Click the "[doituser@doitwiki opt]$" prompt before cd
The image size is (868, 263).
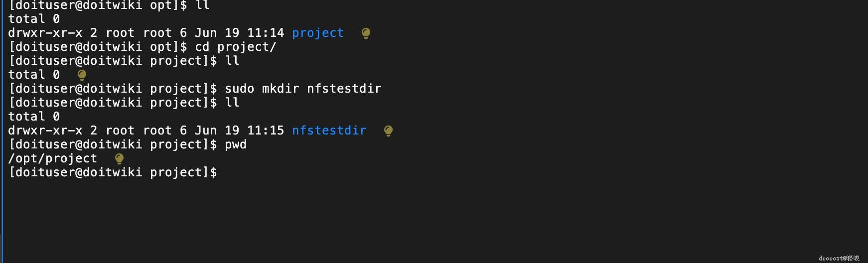(98, 47)
